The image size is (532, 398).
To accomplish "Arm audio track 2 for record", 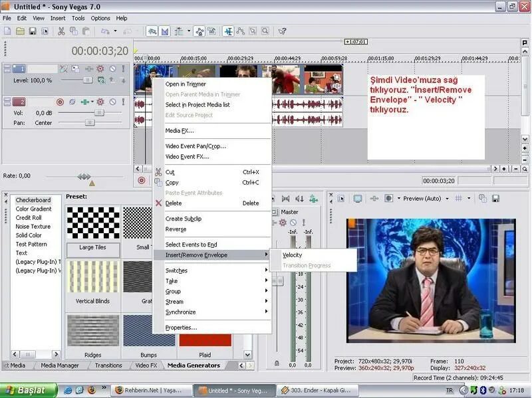I will point(60,102).
